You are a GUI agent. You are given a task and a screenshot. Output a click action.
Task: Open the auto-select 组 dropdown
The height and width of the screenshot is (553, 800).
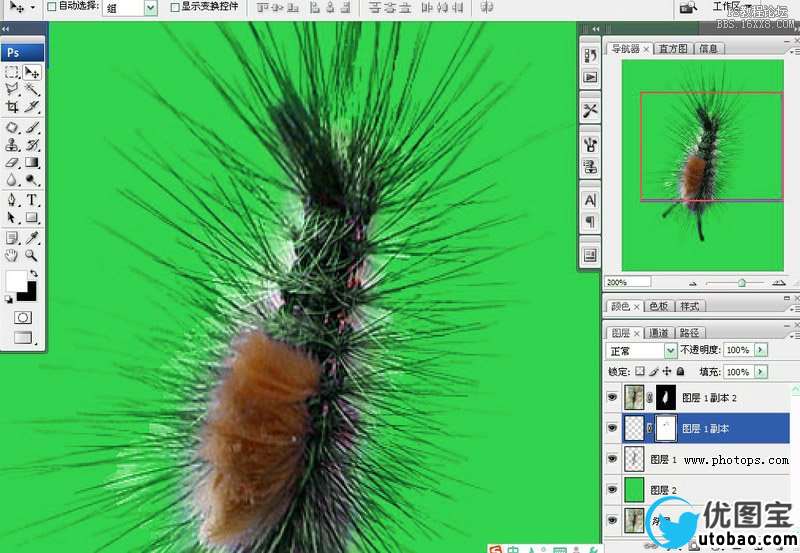[151, 7]
